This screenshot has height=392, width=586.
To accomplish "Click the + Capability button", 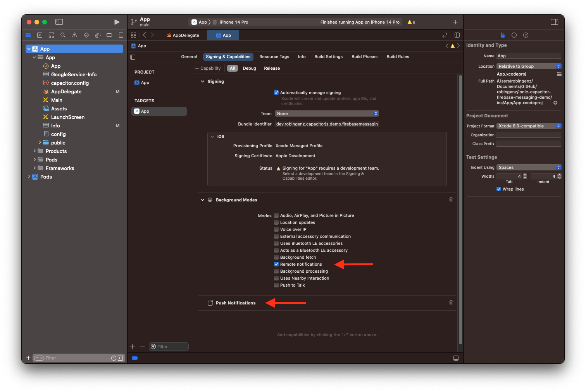I will [208, 68].
